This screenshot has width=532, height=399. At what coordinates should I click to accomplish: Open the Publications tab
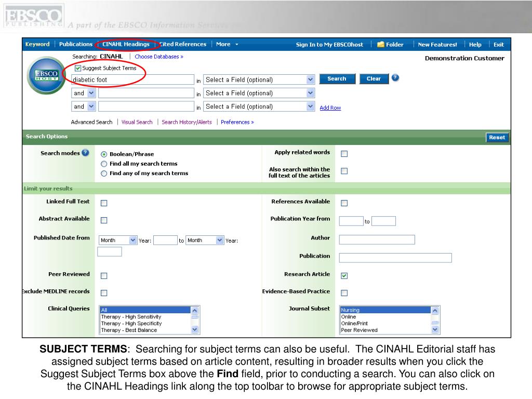pos(76,44)
